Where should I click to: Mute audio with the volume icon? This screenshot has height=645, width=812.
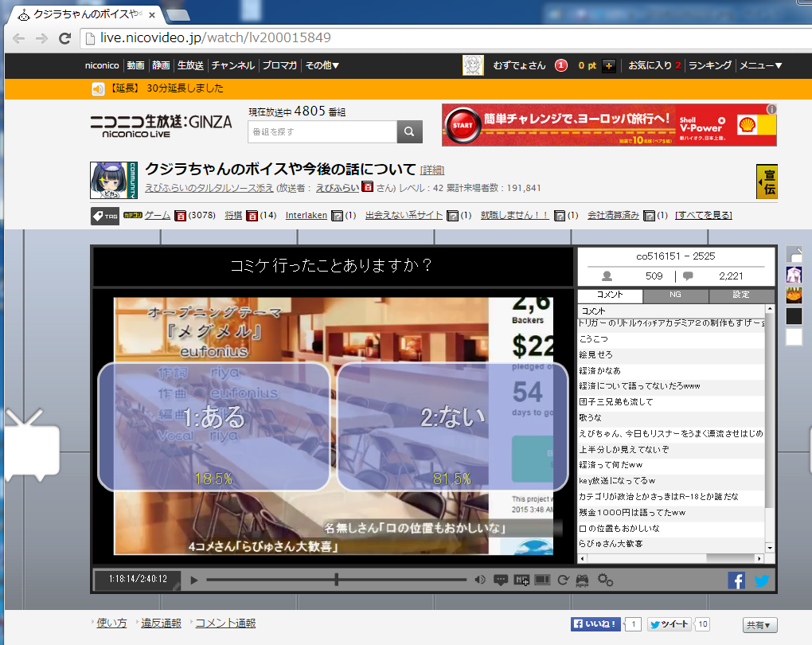[479, 580]
